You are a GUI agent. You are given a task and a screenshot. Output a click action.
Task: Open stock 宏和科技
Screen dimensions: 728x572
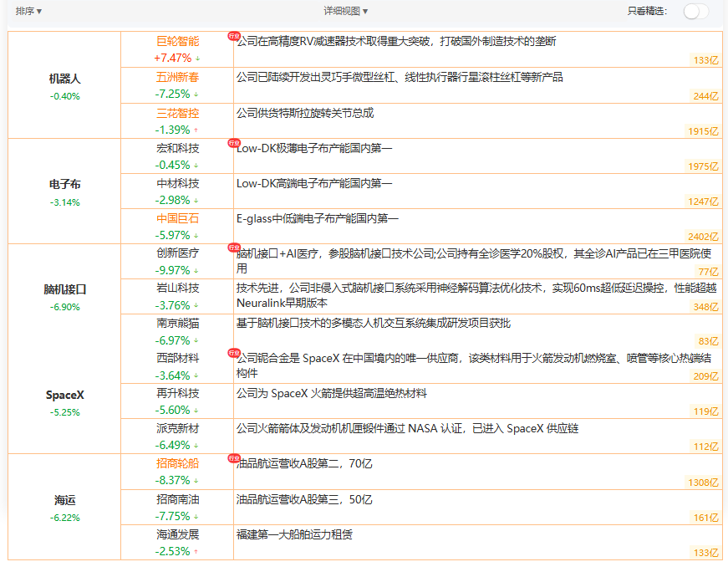177,148
